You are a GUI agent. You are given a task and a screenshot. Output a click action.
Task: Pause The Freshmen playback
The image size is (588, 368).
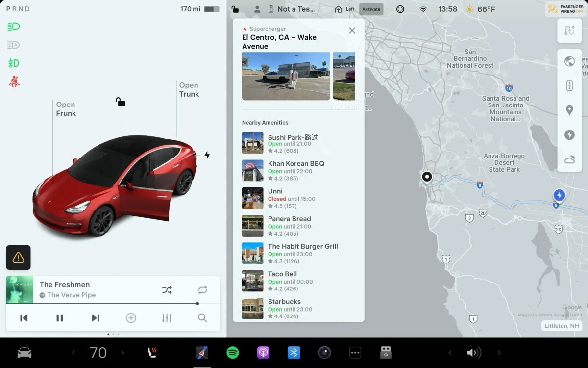pos(60,318)
